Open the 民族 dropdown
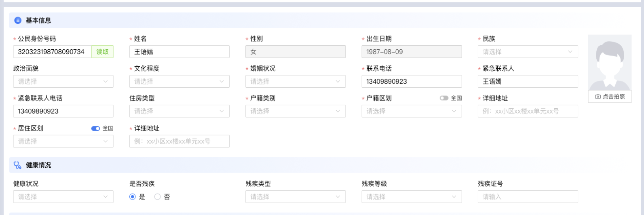644x215 pixels. (x=528, y=52)
